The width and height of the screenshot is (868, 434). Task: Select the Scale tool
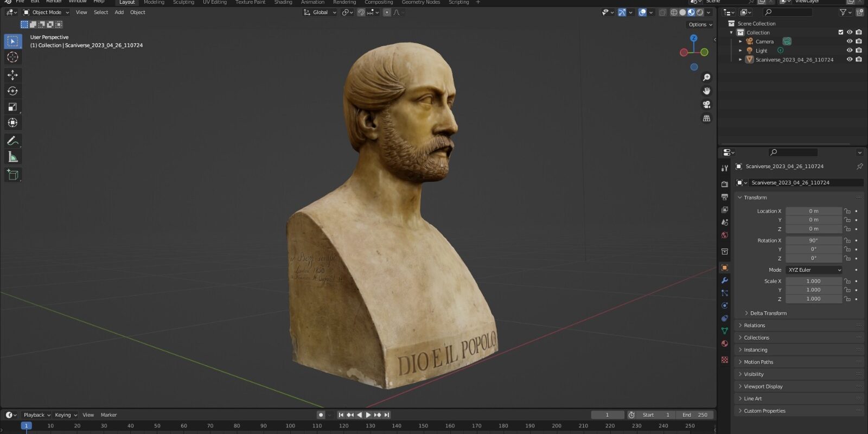click(12, 107)
